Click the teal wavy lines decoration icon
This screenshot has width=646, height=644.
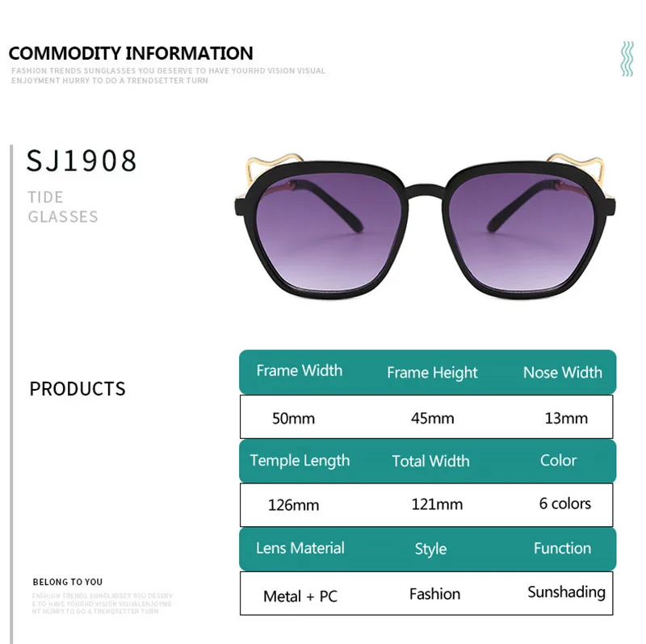click(x=627, y=59)
